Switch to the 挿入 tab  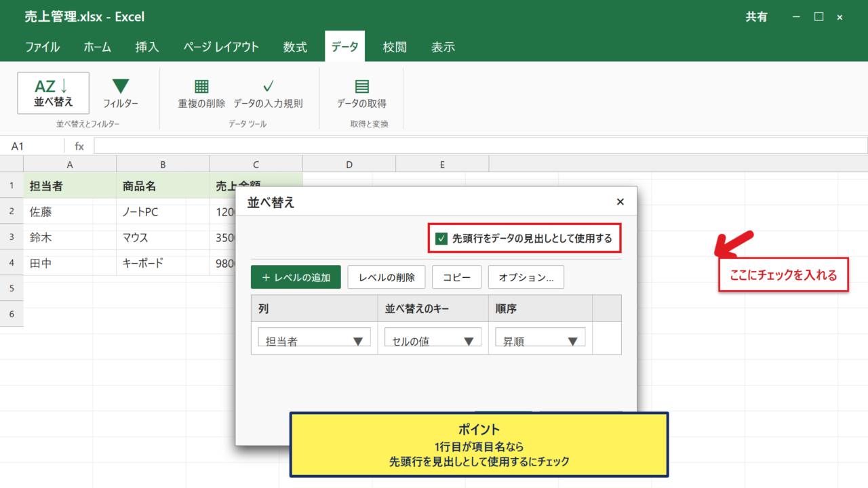(x=147, y=47)
